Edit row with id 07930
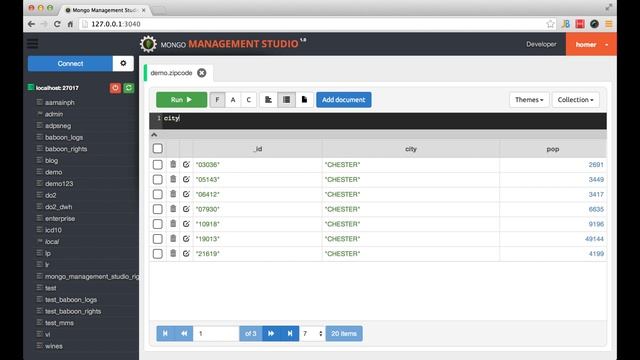The image size is (640, 360). coord(186,209)
